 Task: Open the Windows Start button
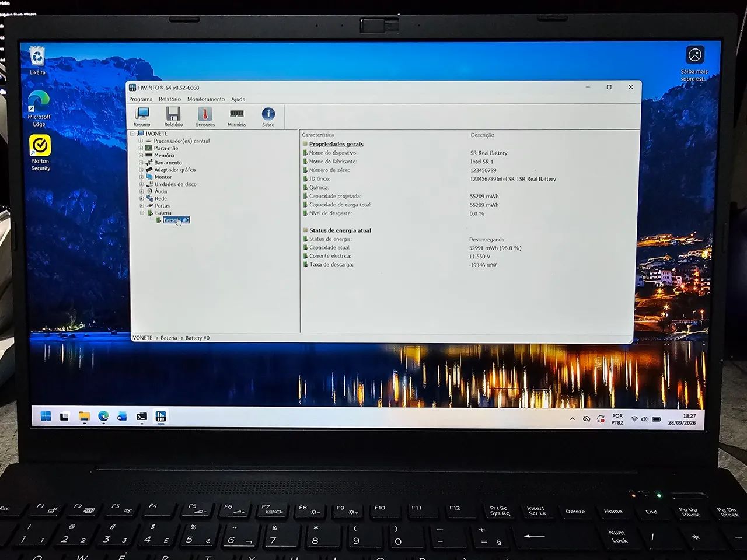pyautogui.click(x=46, y=416)
